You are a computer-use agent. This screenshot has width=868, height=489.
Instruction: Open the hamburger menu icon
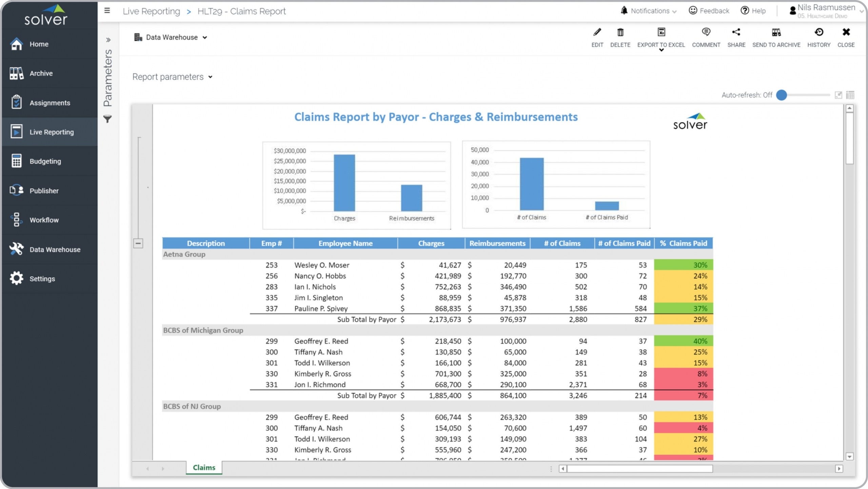point(107,11)
